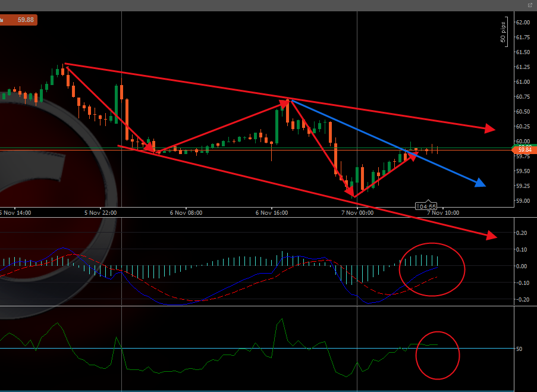
Task: Click the 60.50 price axis label
Action: pyautogui.click(x=523, y=112)
